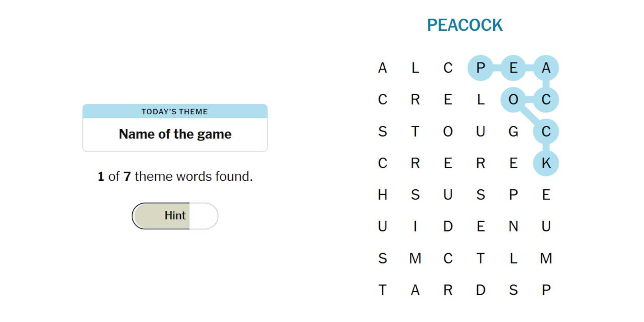Click the bottom-right corner letter P
Viewport: 644px width, 322px height.
click(546, 290)
